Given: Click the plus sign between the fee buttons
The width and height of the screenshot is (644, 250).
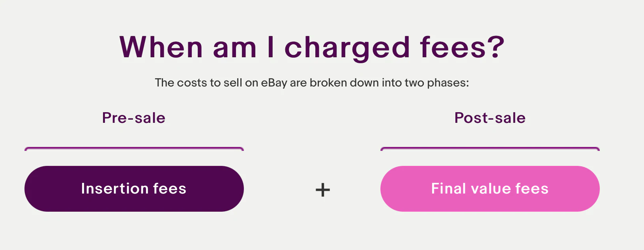Looking at the screenshot, I should (x=323, y=190).
